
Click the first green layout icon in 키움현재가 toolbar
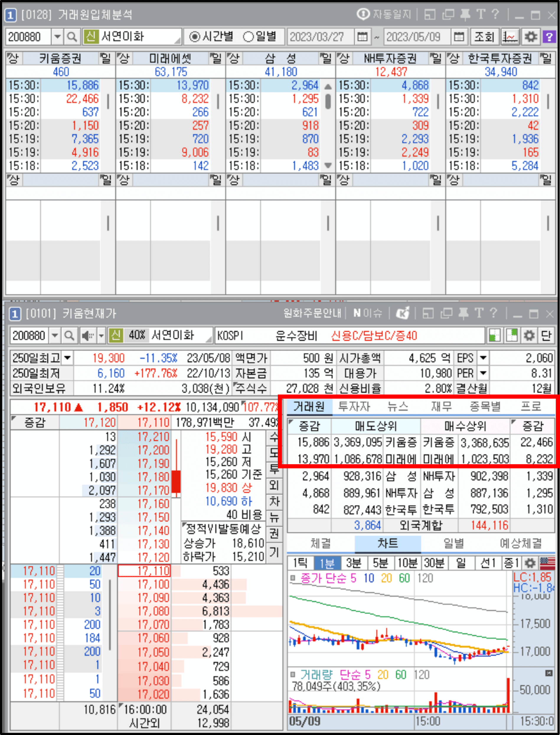click(495, 335)
